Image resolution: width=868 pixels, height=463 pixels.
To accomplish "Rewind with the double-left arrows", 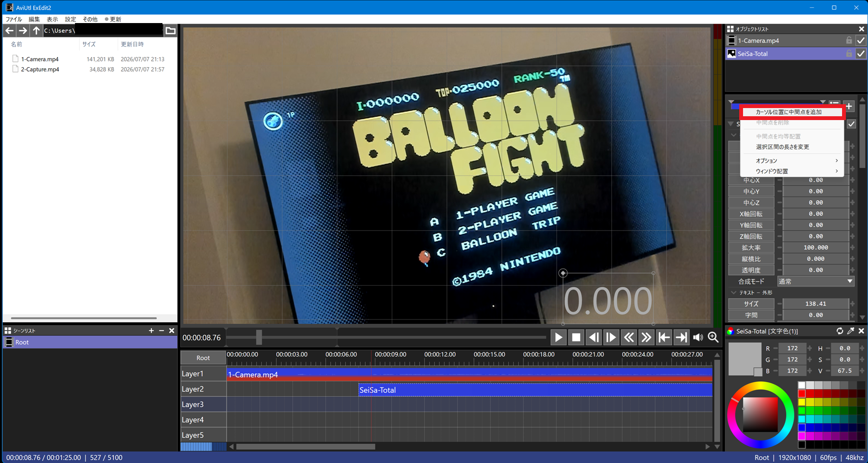I will coord(629,338).
